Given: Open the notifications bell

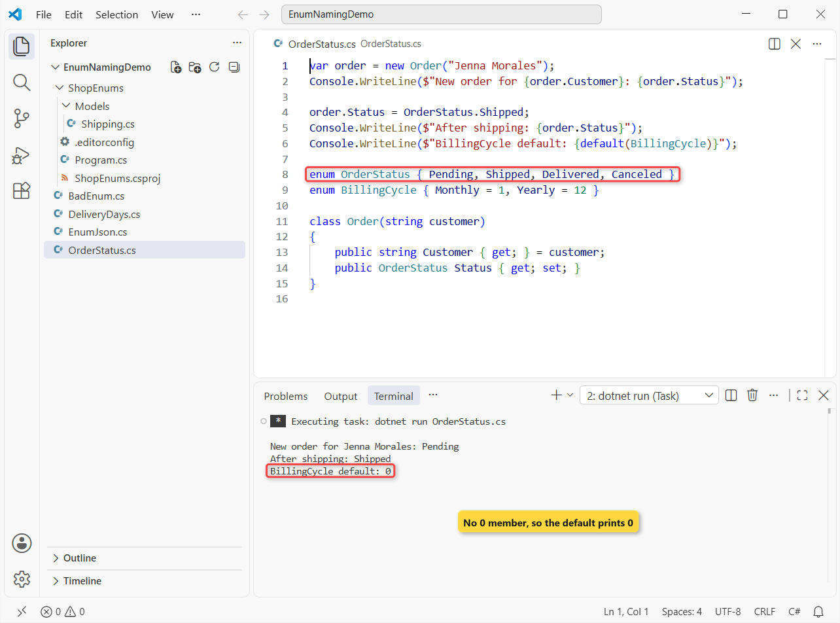Looking at the screenshot, I should [818, 612].
